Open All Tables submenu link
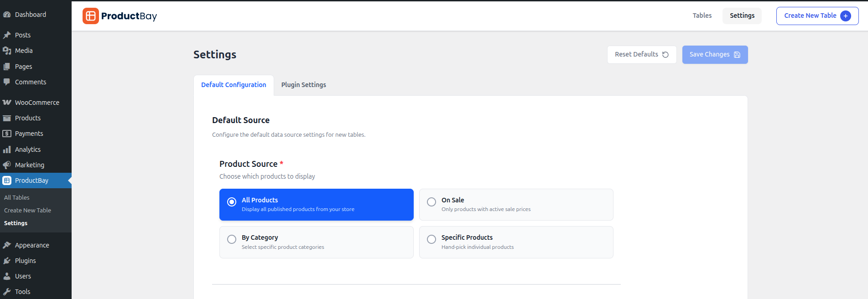868x299 pixels. [17, 198]
